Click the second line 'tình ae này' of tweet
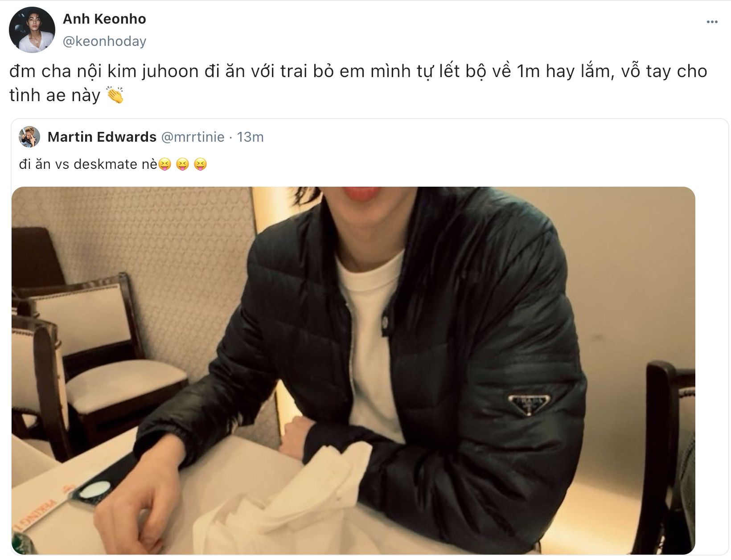 click(55, 95)
